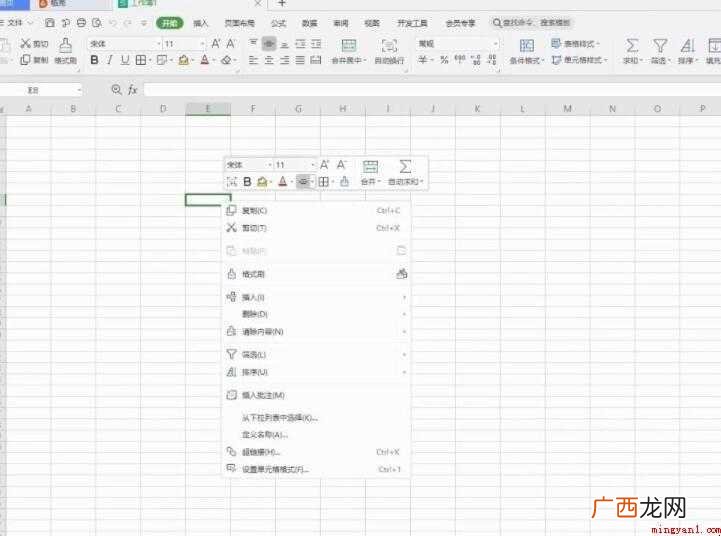The height and width of the screenshot is (536, 721).
Task: Apply borders with the ribbon border icon
Action: (x=141, y=60)
